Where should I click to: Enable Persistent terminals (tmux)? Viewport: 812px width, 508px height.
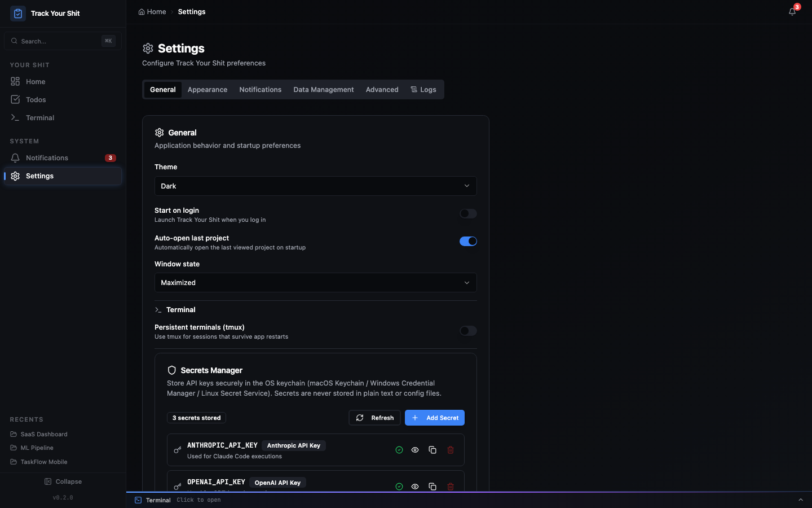[468, 331]
